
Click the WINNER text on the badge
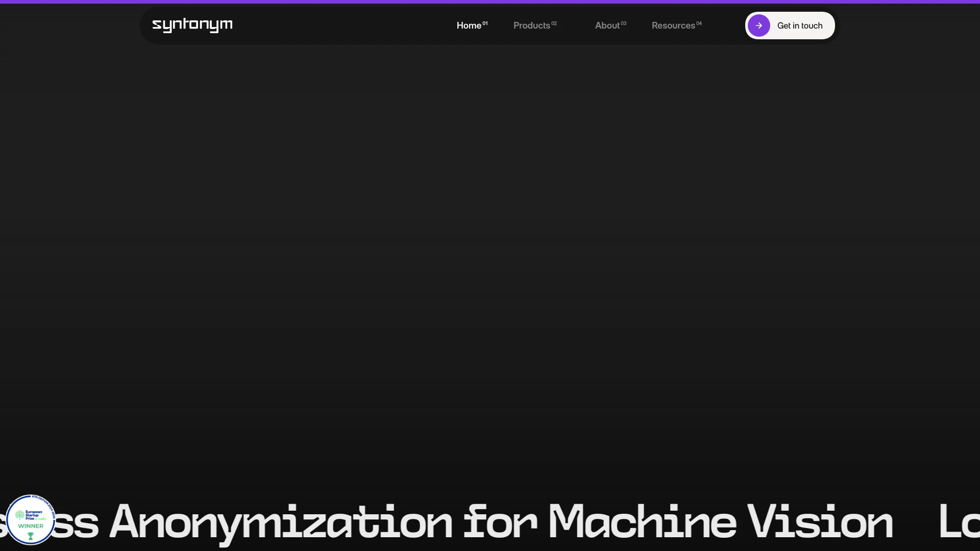31,526
